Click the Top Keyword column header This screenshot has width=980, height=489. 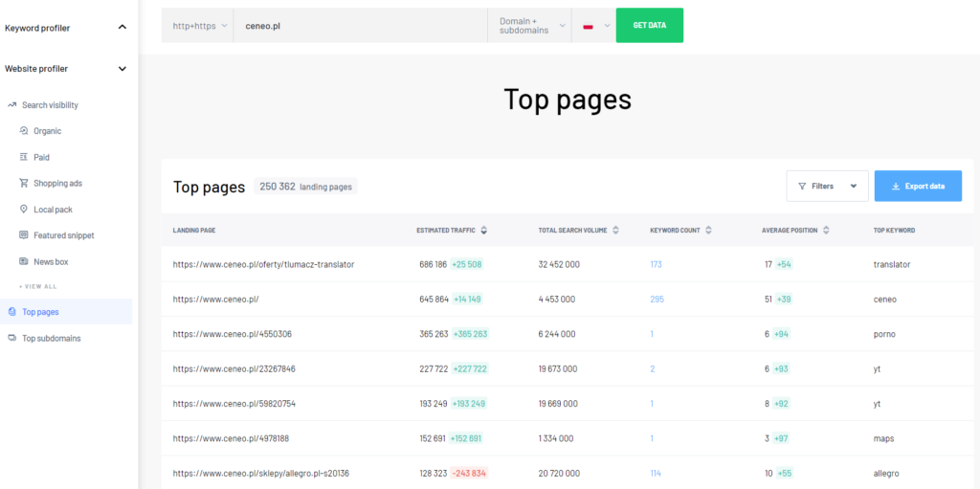(x=895, y=230)
